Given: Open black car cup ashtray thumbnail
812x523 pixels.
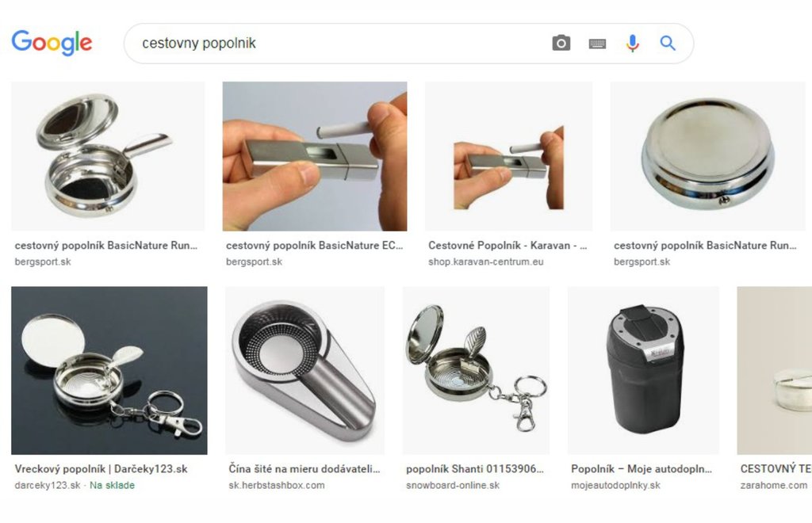Looking at the screenshot, I should point(643,370).
